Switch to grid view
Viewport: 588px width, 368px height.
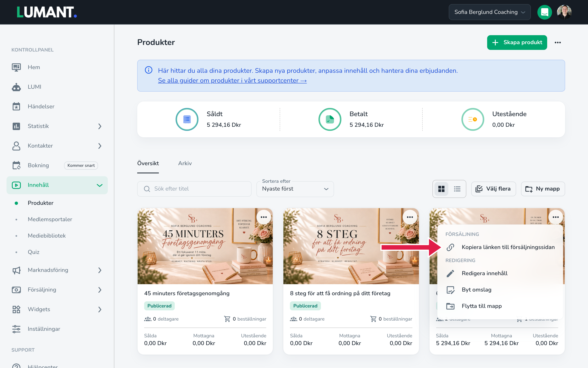pyautogui.click(x=441, y=189)
